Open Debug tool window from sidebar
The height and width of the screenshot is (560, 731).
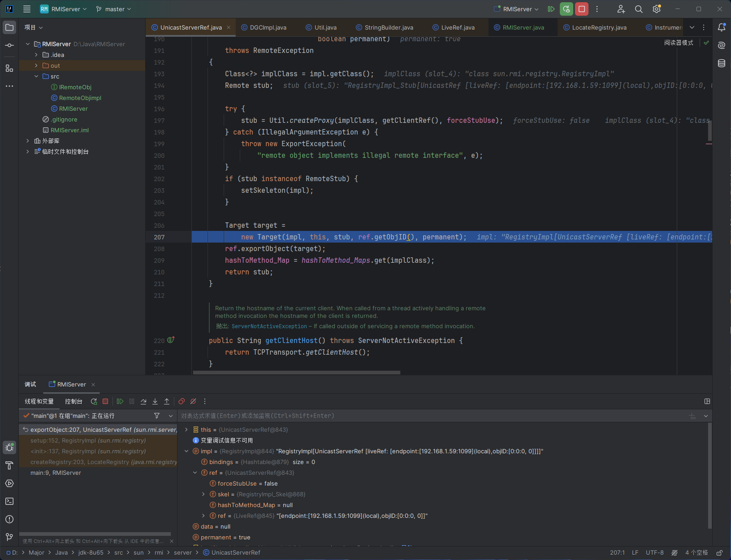coord(9,447)
